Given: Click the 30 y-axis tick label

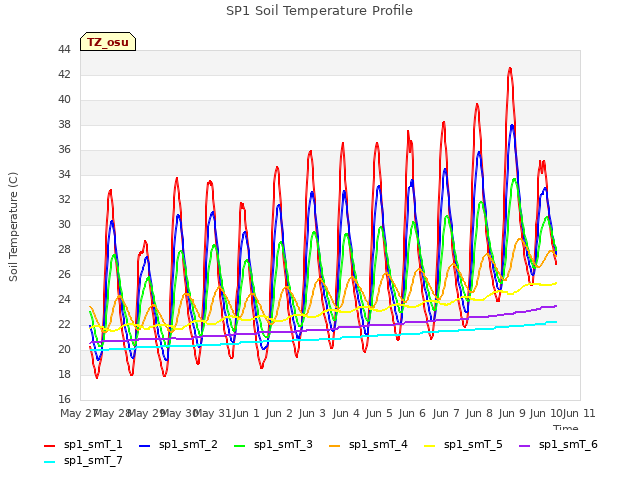Looking at the screenshot, I should (64, 224).
